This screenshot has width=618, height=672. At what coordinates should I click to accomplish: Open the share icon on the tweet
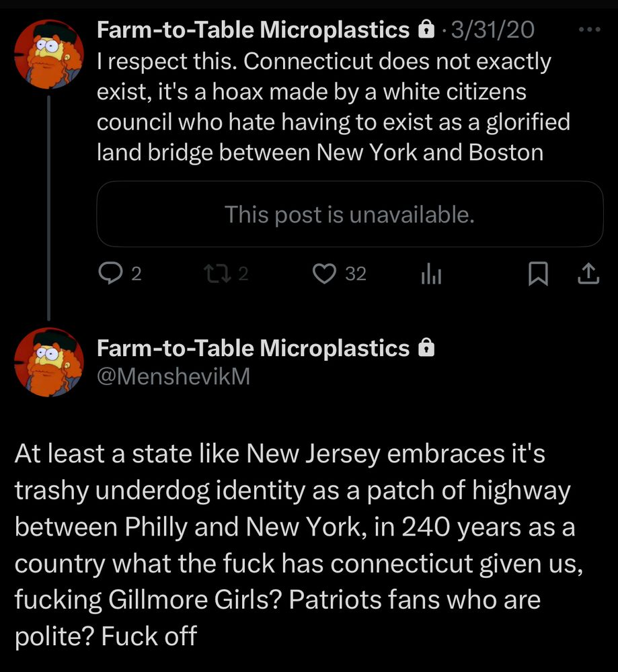tap(588, 273)
